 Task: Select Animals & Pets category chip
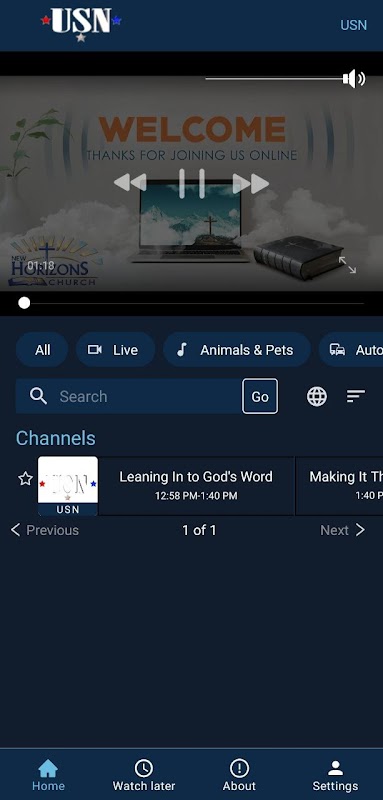point(237,349)
